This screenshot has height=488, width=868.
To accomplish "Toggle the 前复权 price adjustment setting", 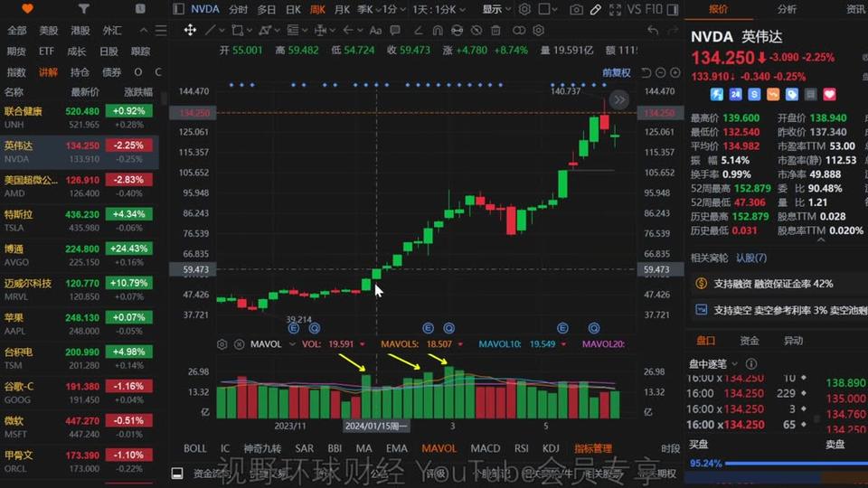I will point(616,72).
